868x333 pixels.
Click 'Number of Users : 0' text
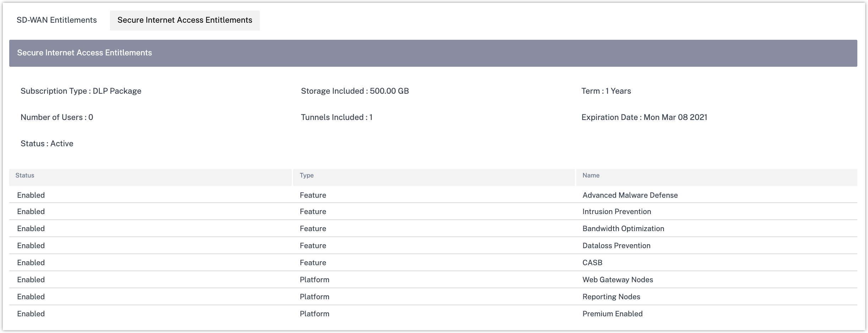[57, 118]
